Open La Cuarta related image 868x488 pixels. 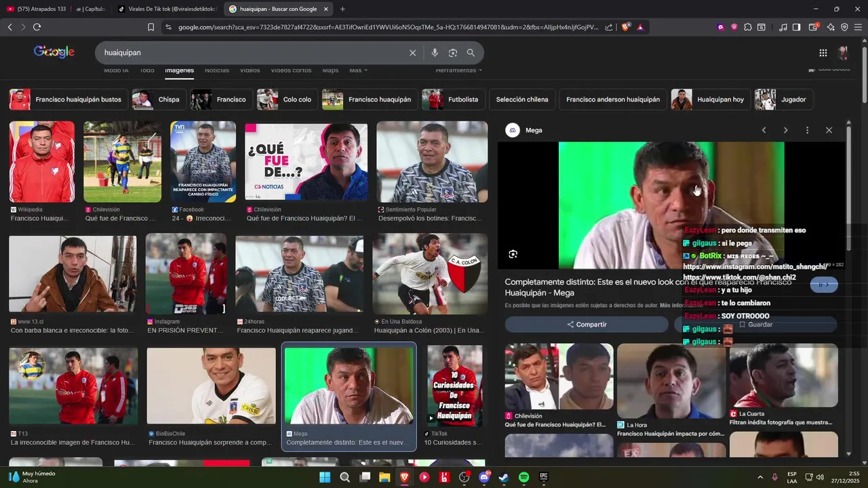coord(783,375)
